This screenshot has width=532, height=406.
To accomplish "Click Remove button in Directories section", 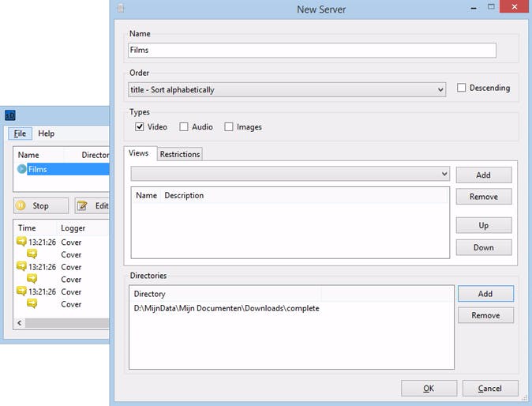I will [x=485, y=315].
